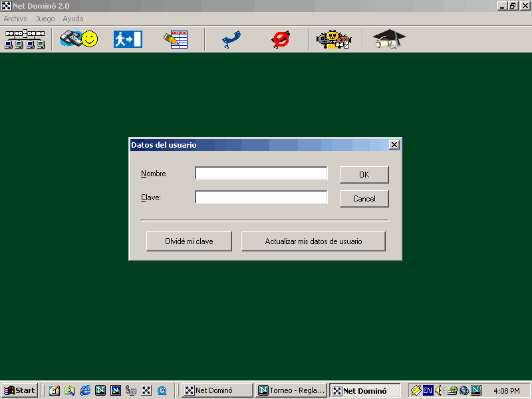Open the Archivo menu
This screenshot has width=532, height=399.
pos(15,19)
